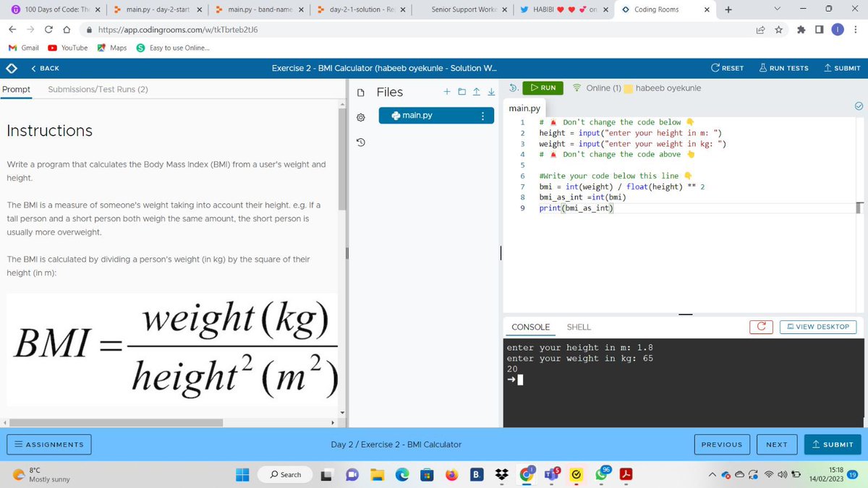Open the ASSIGNMENTS list button

[x=49, y=444]
